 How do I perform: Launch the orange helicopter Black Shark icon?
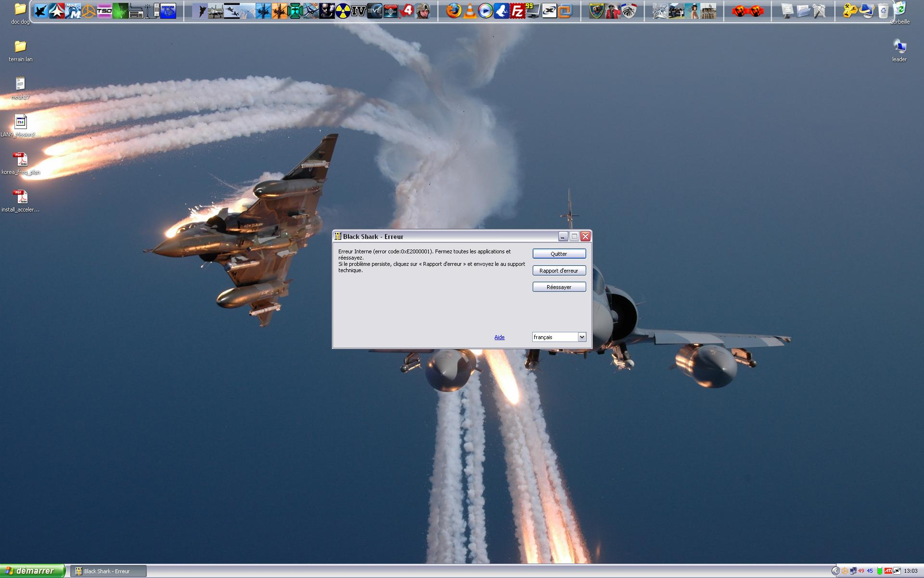click(x=279, y=11)
